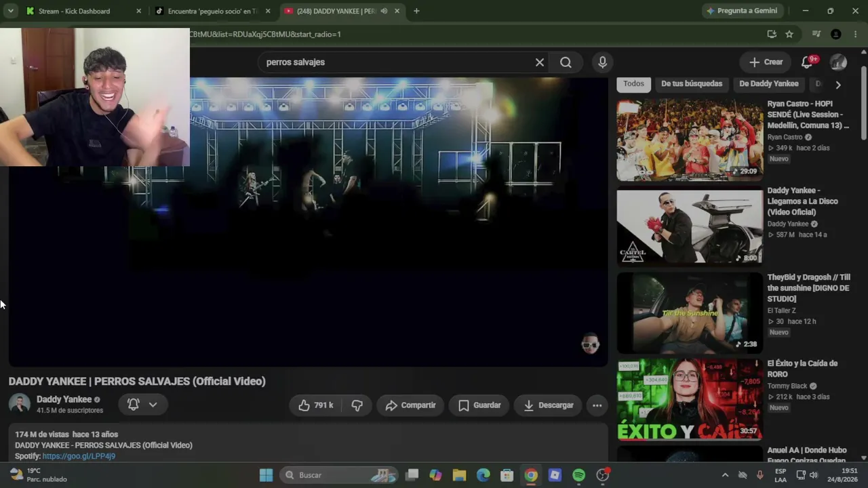Open the more actions three-dot menu

pos(597,405)
